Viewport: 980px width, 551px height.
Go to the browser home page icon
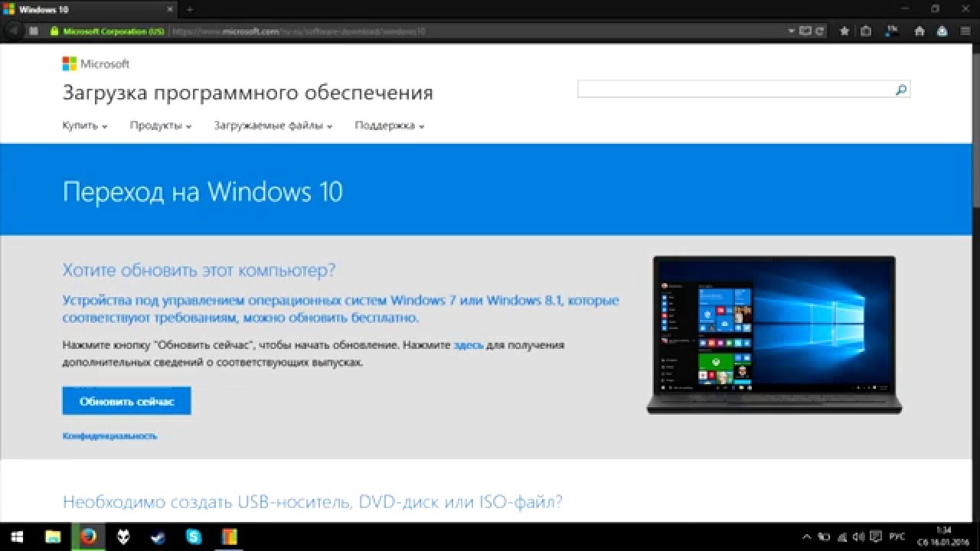tap(921, 31)
